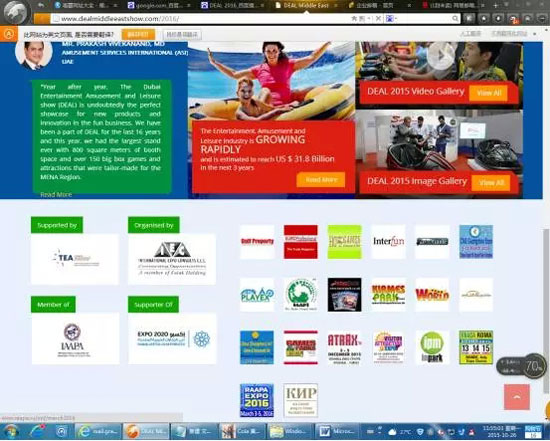The image size is (550, 441).
Task: Open the Expo 2020 Dubai logo
Action: click(x=172, y=339)
